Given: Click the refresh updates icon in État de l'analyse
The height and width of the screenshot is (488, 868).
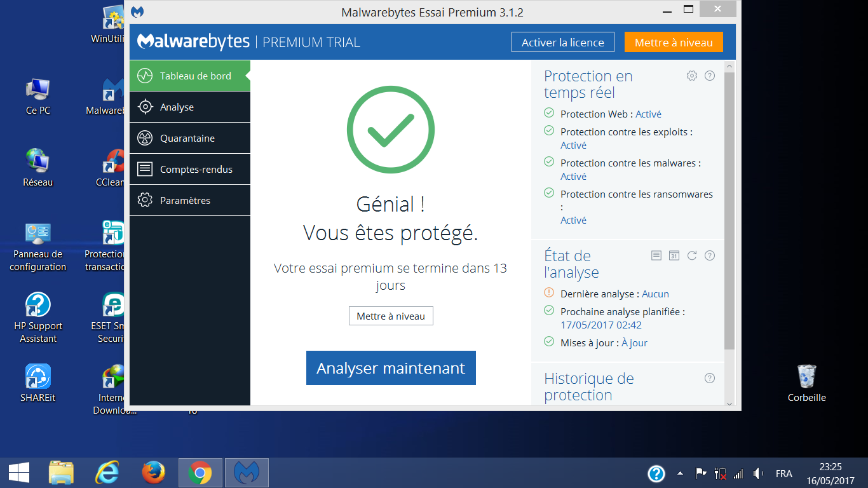Looking at the screenshot, I should [692, 255].
